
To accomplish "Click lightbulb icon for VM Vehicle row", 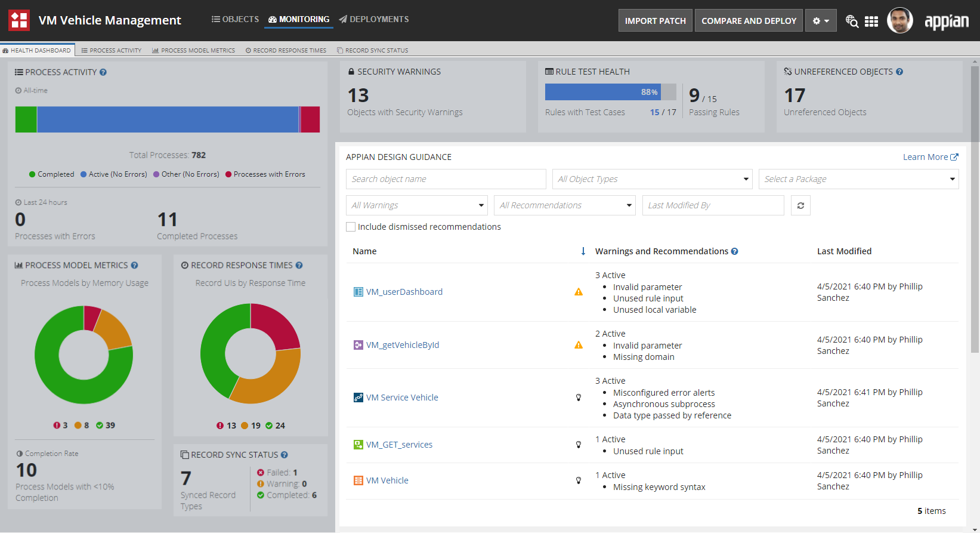I will [579, 480].
